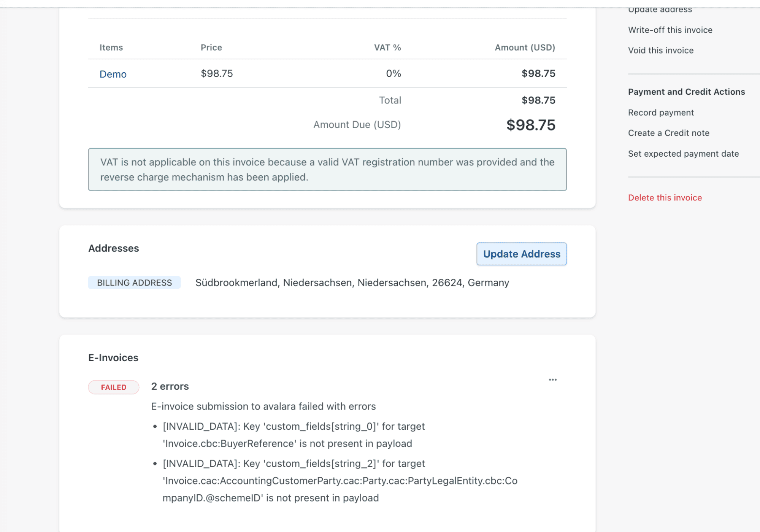Screen dimensions: 760x532
Task: Click the BILLING ADDRESS label tag
Action: [134, 283]
